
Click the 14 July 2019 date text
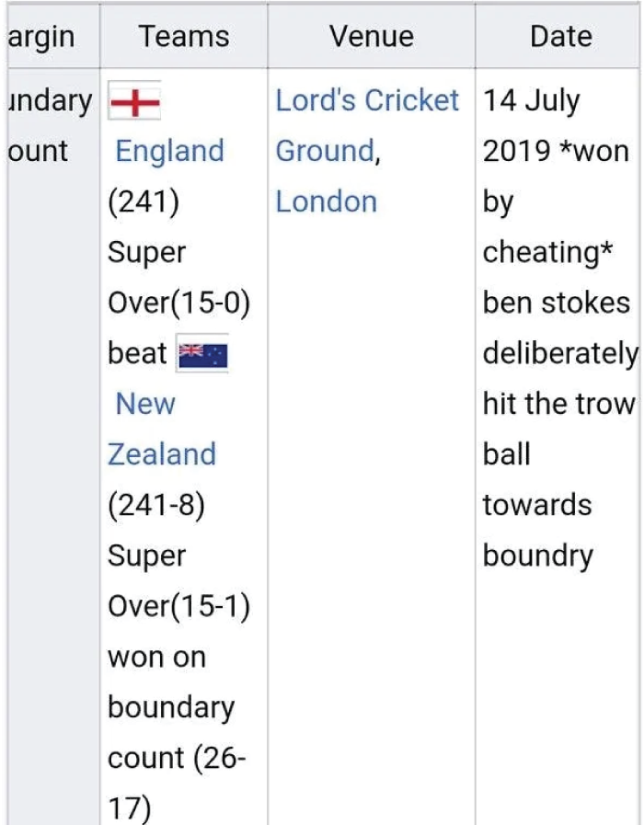pyautogui.click(x=532, y=126)
